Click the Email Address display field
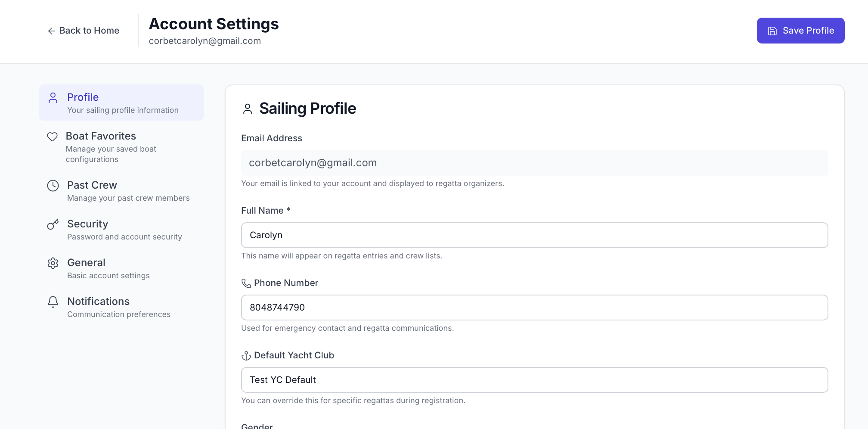This screenshot has height=429, width=868. click(534, 162)
